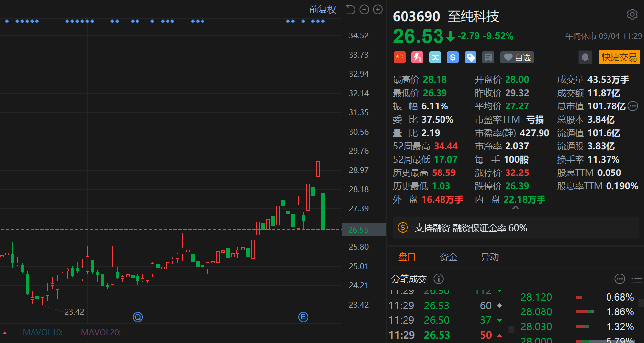Click the latest trade with volume 50

coord(446,335)
